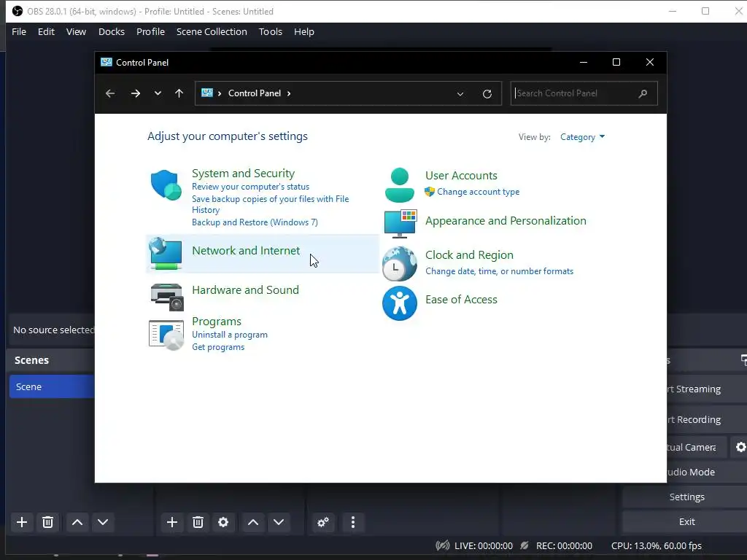Click the search magnifier in Control Panel
The height and width of the screenshot is (560, 747).
(x=643, y=93)
